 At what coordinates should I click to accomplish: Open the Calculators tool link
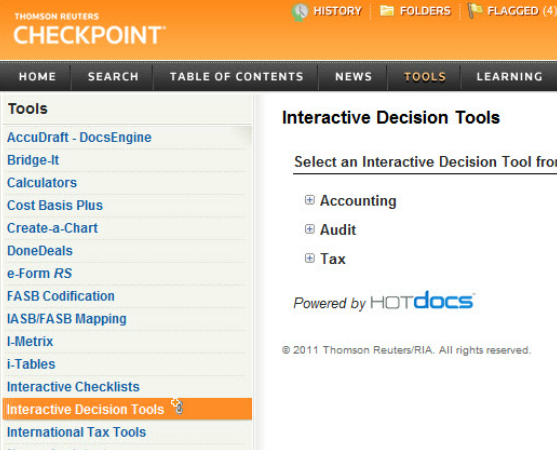coord(42,183)
